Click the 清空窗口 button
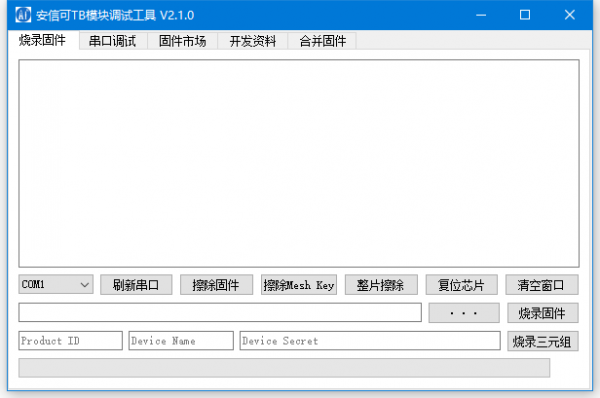This screenshot has width=600, height=398. (541, 285)
